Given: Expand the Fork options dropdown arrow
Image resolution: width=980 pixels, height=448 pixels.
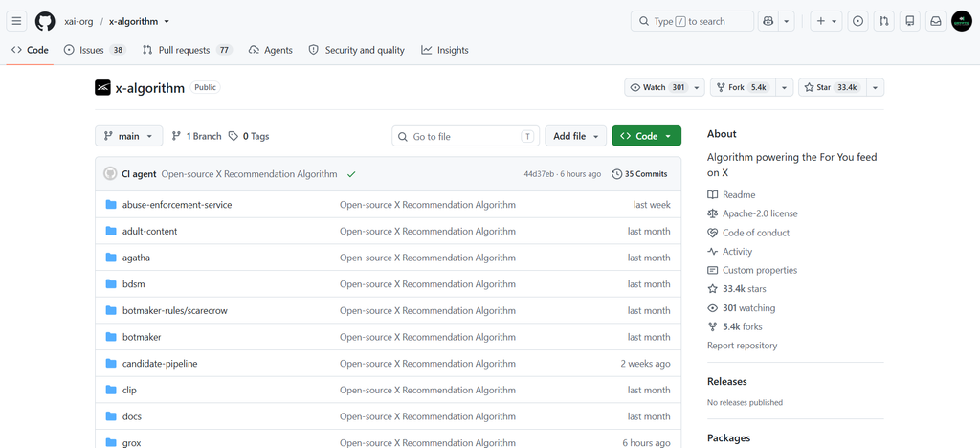Looking at the screenshot, I should (786, 87).
